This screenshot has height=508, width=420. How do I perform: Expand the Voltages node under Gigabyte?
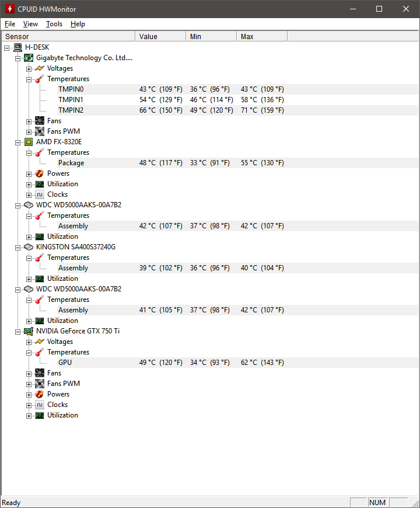click(29, 69)
